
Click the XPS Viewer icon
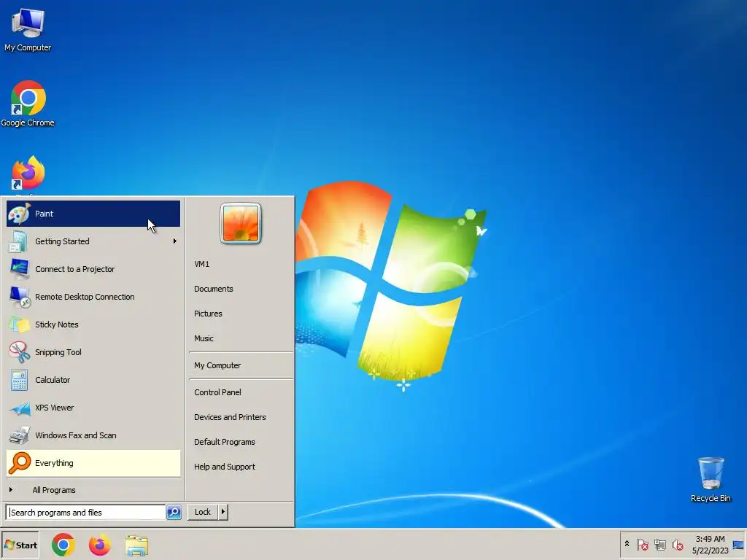[20, 408]
